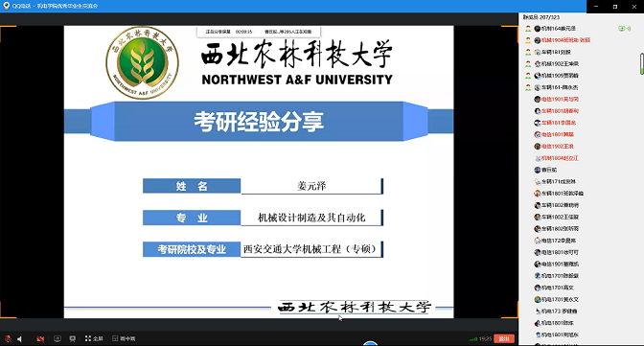
Task: Click the signal strength bars indicator
Action: pos(472,339)
